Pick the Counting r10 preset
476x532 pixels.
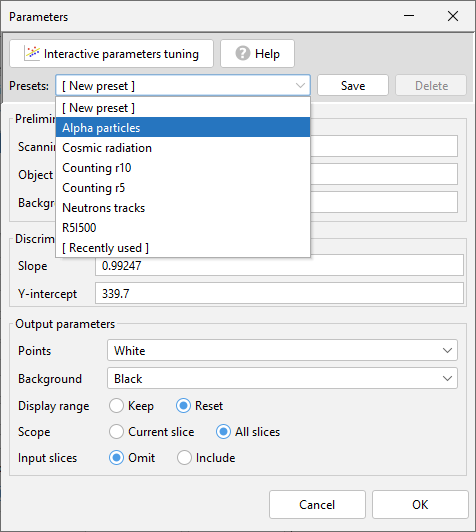183,168
